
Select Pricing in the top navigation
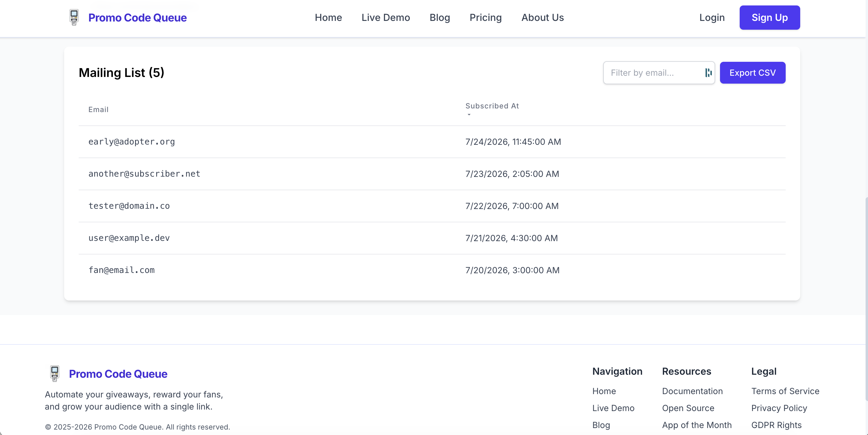485,18
